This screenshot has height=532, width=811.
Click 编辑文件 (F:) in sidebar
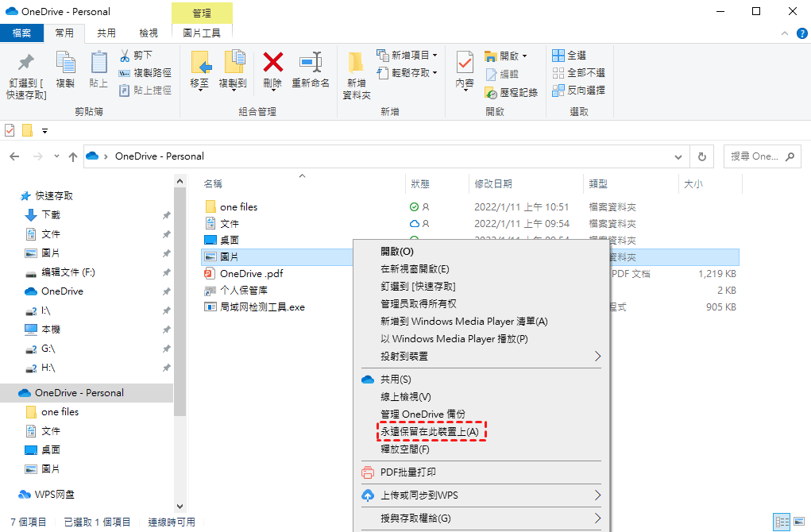point(68,272)
